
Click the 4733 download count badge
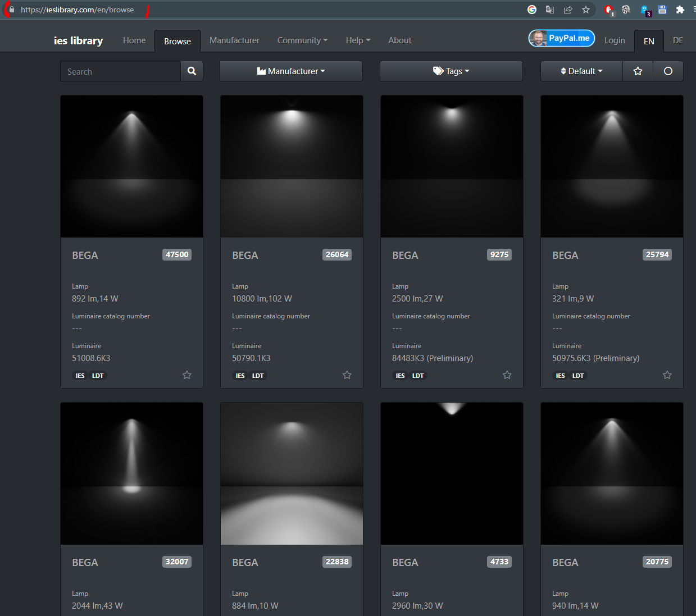point(499,562)
